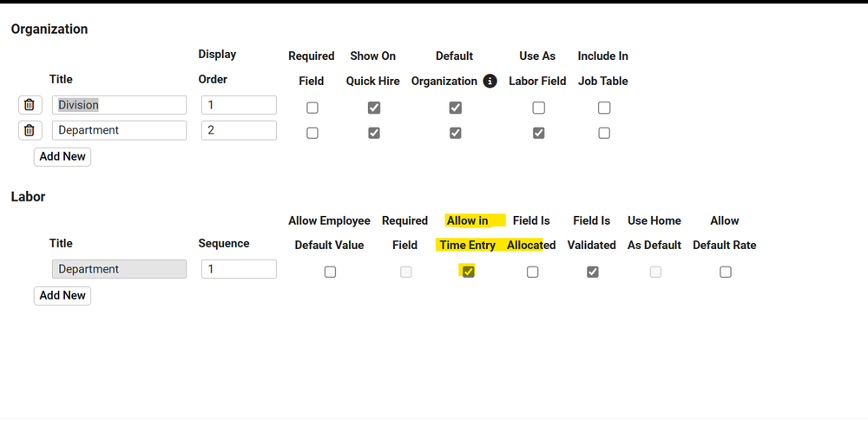
Task: Click Display Order field for Division
Action: (x=239, y=105)
